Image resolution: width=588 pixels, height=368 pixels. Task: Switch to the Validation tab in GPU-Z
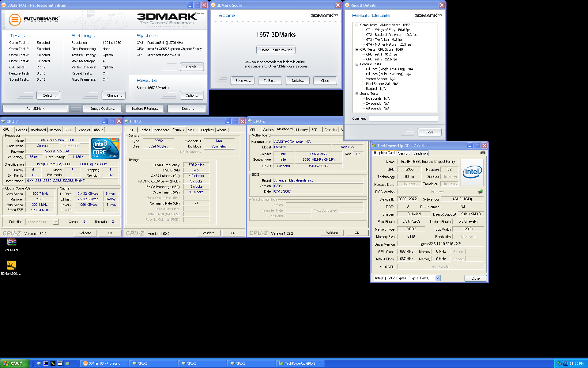pos(420,153)
